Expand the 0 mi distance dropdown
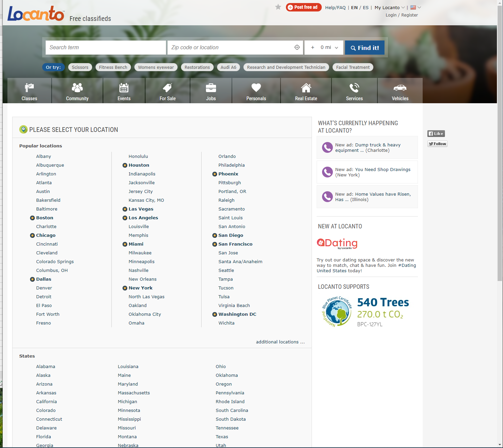The image size is (503, 448). (329, 48)
